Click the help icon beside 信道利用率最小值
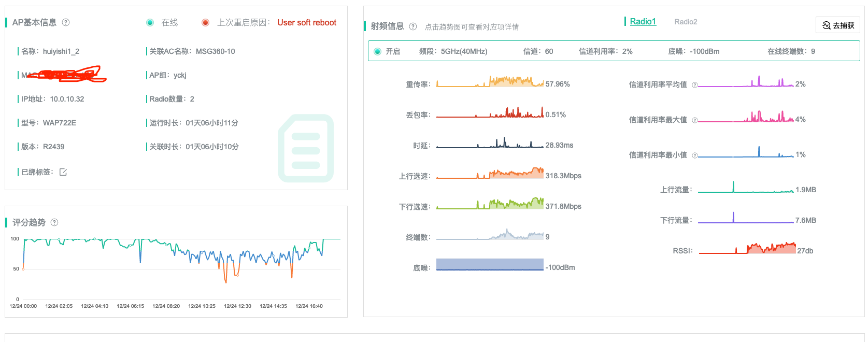The width and height of the screenshot is (868, 342). pos(695,155)
